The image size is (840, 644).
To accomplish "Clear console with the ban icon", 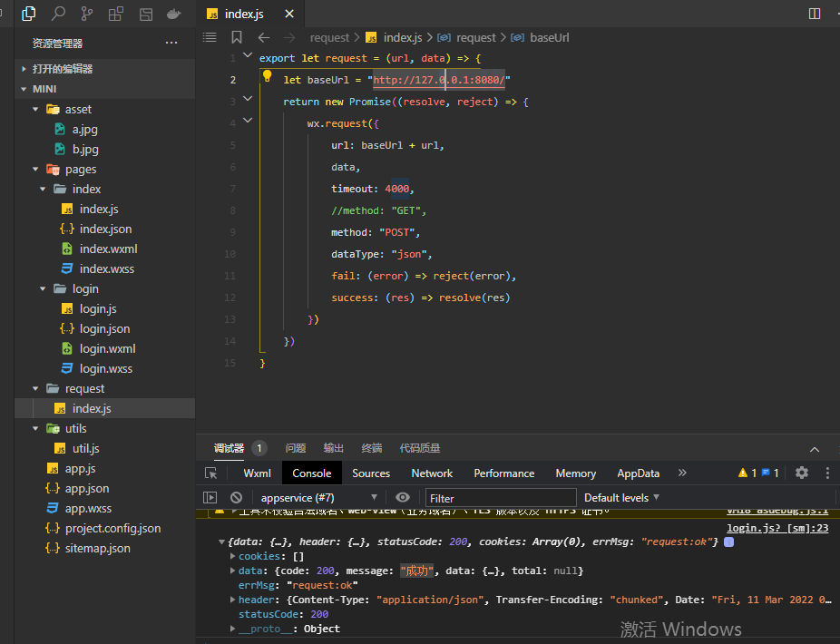I will pos(236,497).
